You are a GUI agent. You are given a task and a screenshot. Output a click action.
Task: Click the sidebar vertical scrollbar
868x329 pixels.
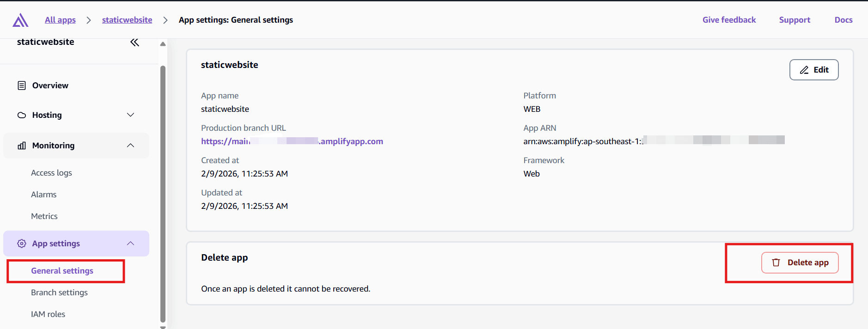point(163,194)
